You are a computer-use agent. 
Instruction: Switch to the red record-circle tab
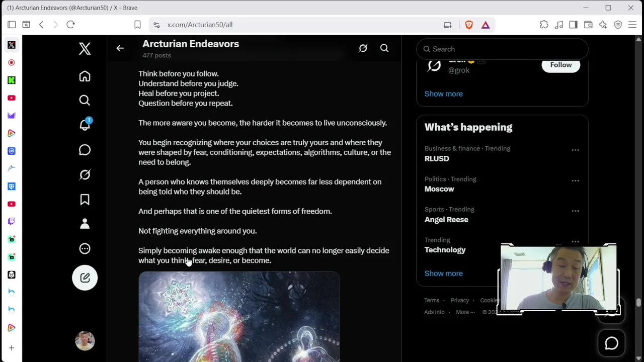pos(12,62)
